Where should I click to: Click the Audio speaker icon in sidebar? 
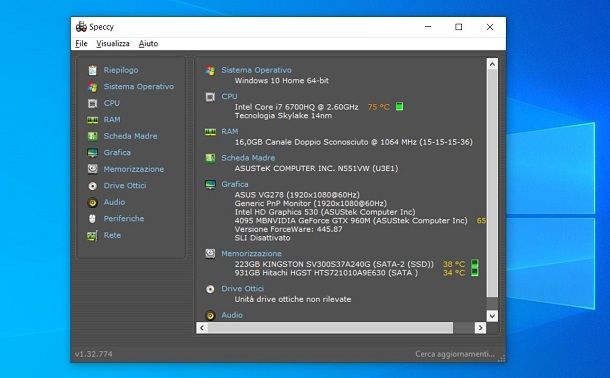pos(93,202)
